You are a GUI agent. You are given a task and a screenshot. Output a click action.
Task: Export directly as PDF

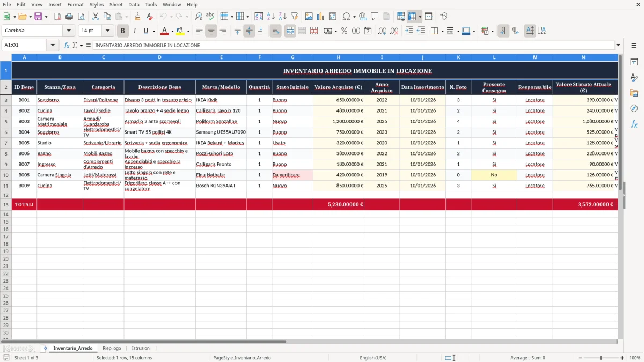(x=57, y=16)
